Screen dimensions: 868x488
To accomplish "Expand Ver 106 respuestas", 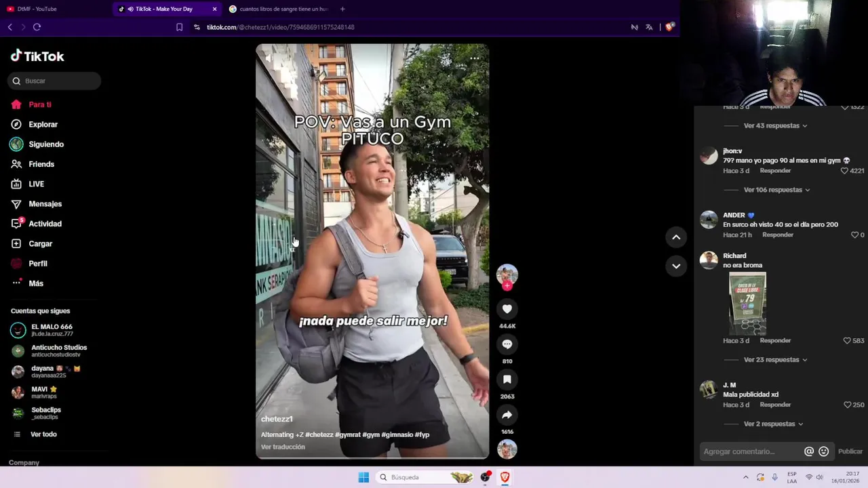I will click(776, 190).
